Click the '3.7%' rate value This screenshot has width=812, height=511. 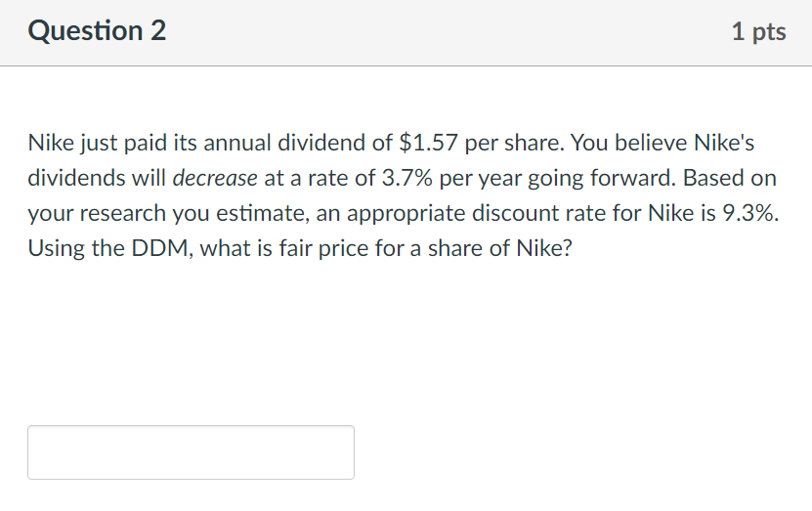(407, 178)
